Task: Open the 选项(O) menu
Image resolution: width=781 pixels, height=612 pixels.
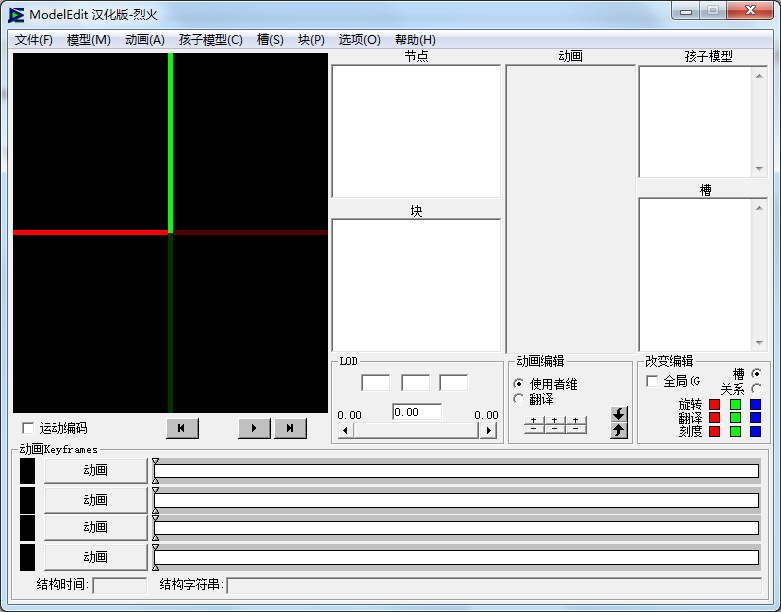Action: pyautogui.click(x=360, y=40)
